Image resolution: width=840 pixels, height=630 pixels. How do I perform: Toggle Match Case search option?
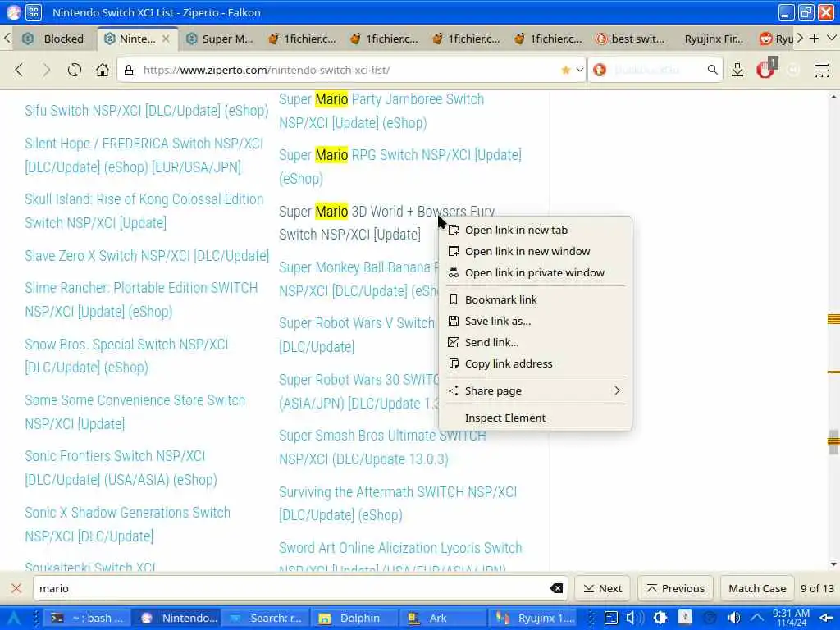(x=757, y=588)
